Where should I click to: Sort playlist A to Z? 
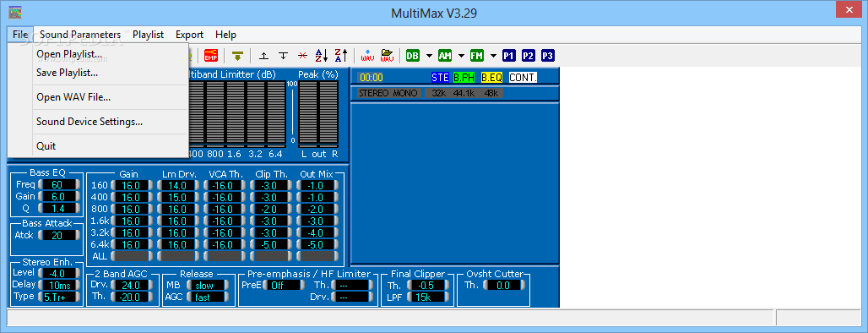[322, 56]
